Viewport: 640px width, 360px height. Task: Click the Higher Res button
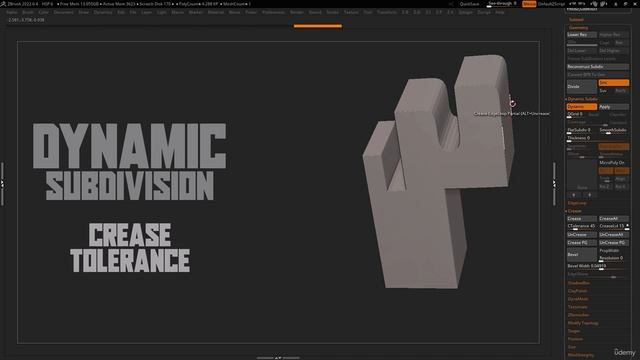[613, 35]
